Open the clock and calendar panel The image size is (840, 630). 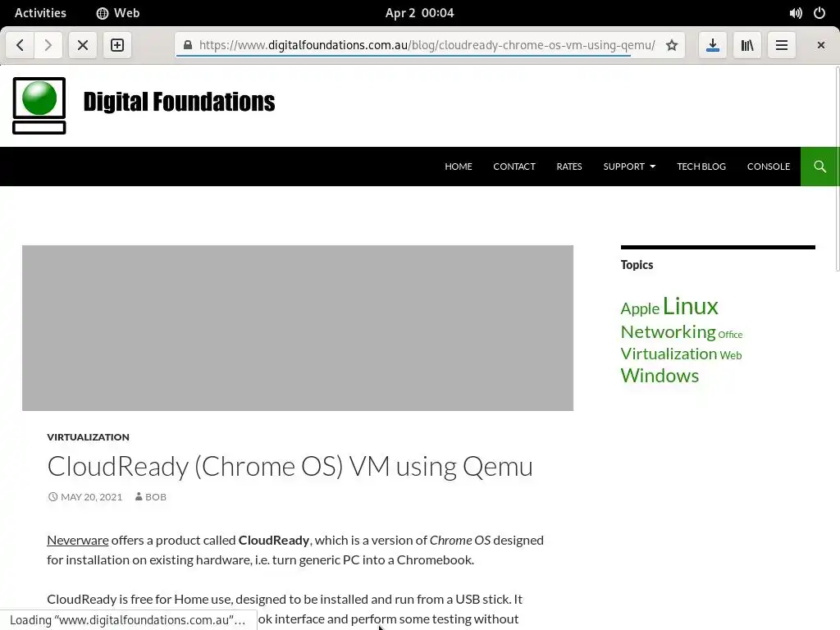(x=419, y=13)
